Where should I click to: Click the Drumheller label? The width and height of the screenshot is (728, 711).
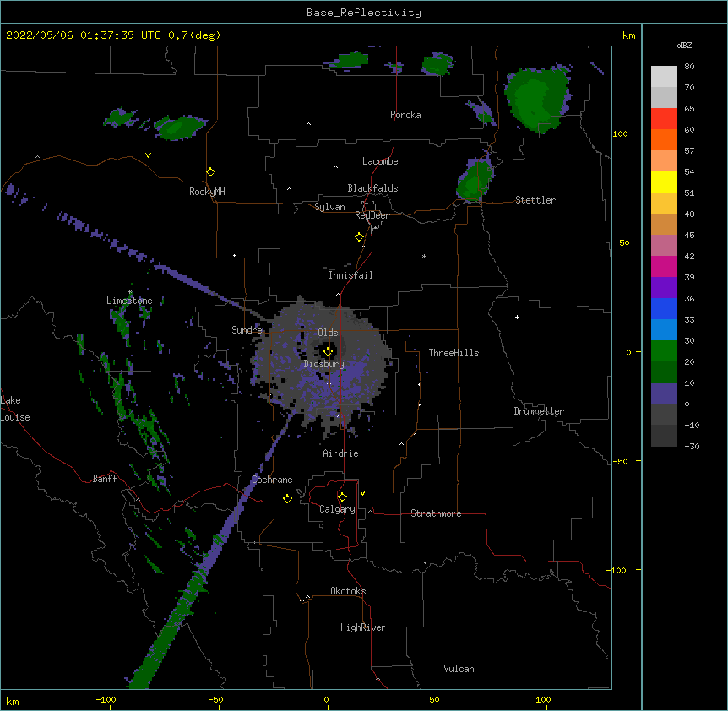(x=539, y=411)
